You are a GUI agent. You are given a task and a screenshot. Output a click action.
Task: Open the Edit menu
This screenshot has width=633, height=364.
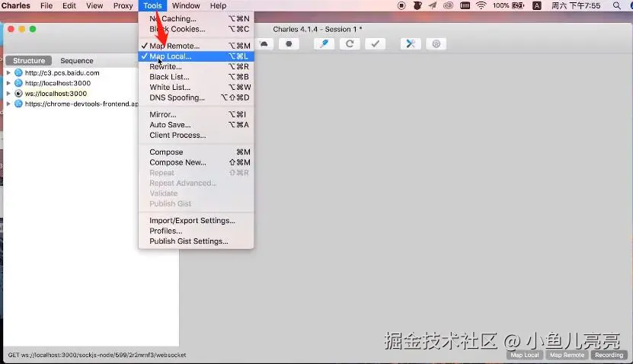click(x=69, y=5)
